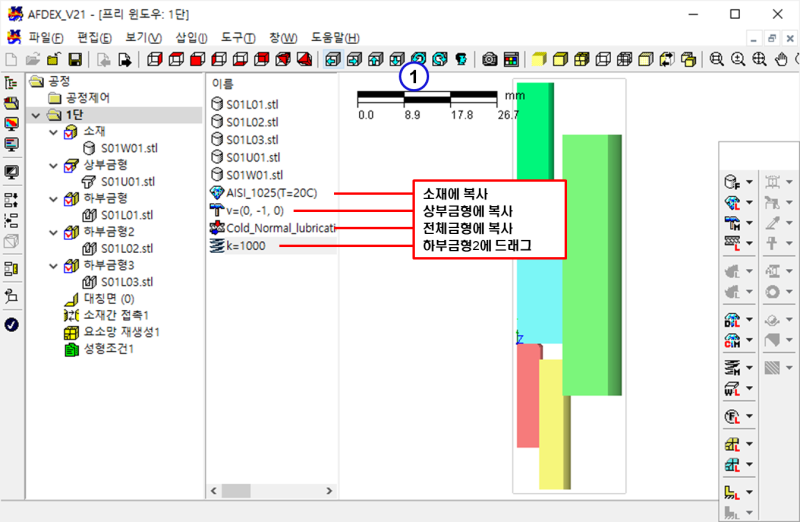Select S01L02.stl in the name list
This screenshot has height=522, width=800.
point(251,121)
